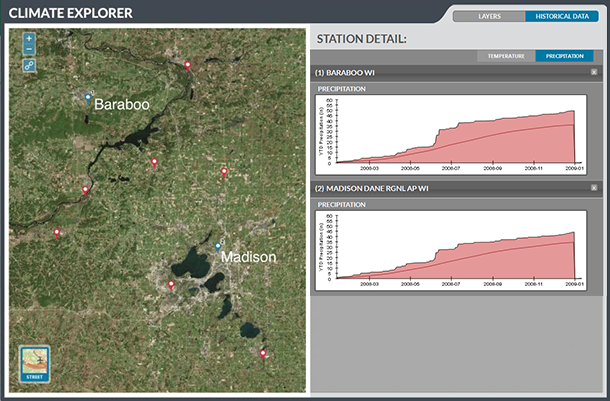Image resolution: width=610 pixels, height=401 pixels.
Task: Select the blue Baraboo station marker
Action: coord(88,98)
